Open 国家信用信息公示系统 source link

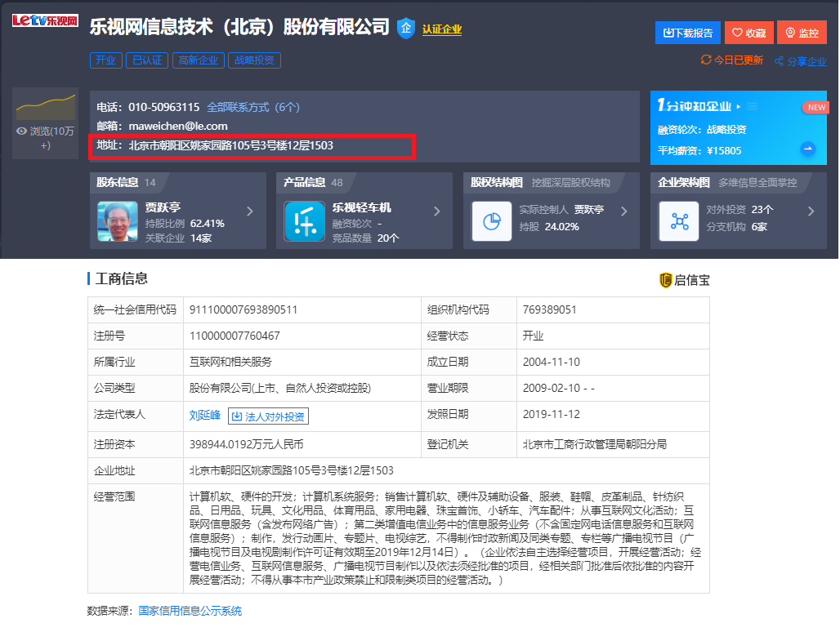190,611
